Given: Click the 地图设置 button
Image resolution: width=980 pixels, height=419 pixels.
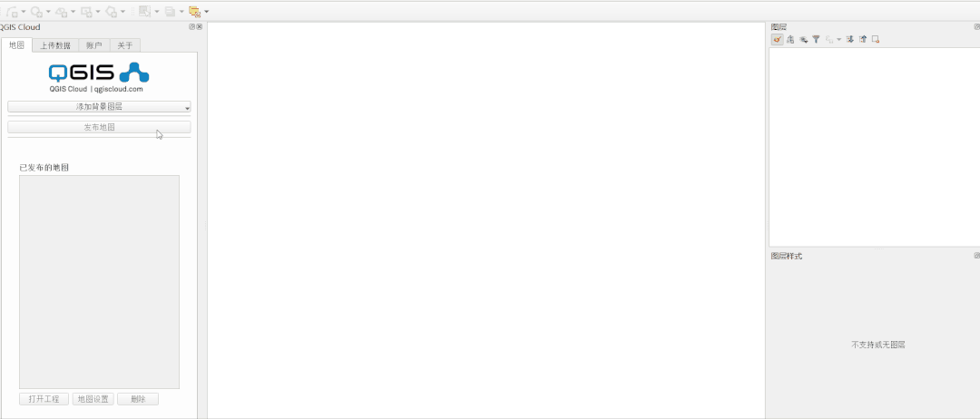Looking at the screenshot, I should (93, 399).
